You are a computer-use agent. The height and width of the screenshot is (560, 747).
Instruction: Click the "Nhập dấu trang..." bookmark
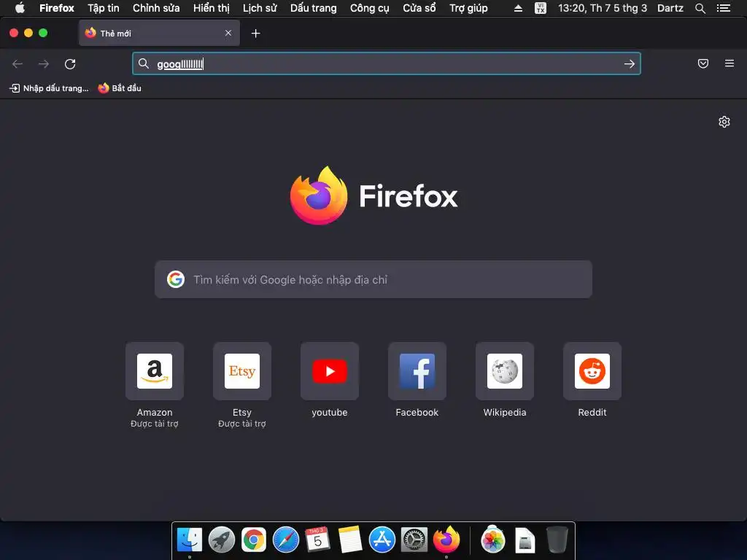click(49, 88)
